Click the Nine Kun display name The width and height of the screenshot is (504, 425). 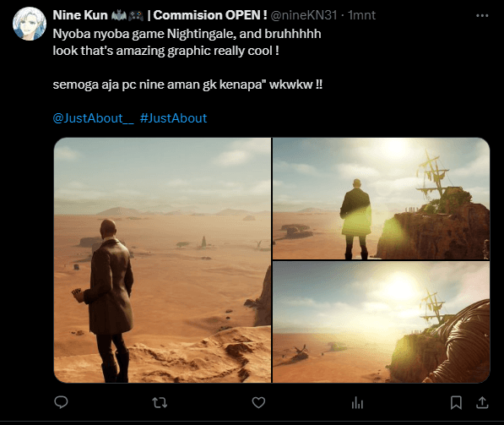click(80, 15)
